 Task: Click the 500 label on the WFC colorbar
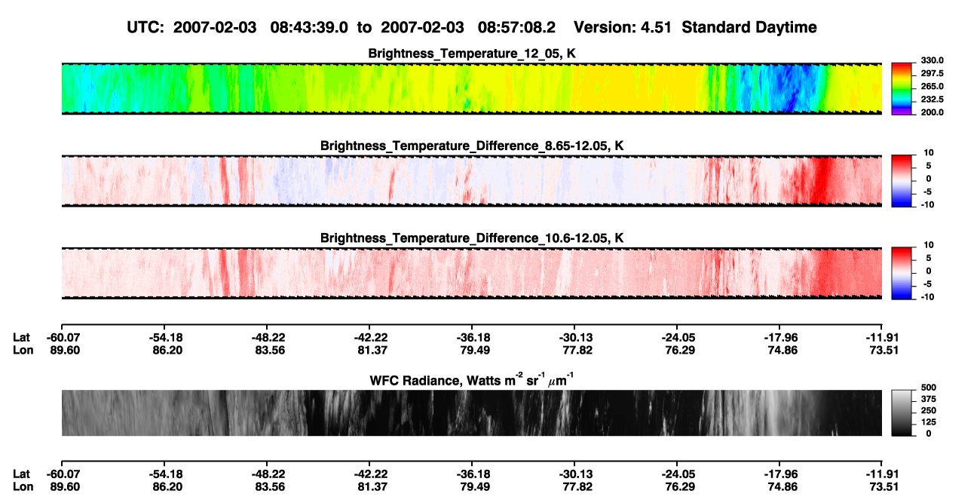[x=929, y=387]
